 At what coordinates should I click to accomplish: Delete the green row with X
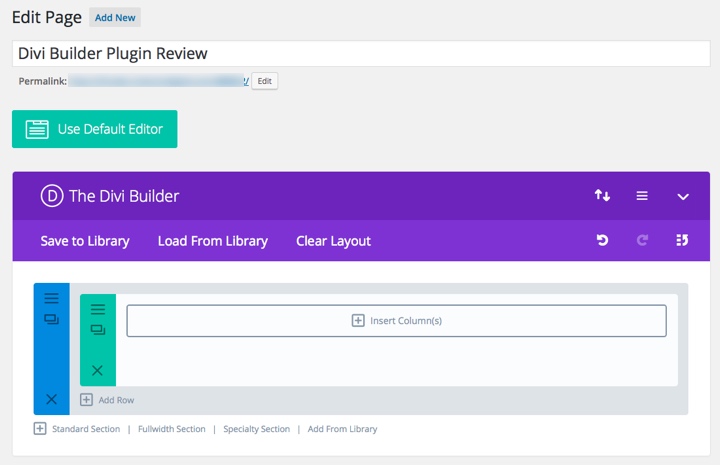coord(97,370)
